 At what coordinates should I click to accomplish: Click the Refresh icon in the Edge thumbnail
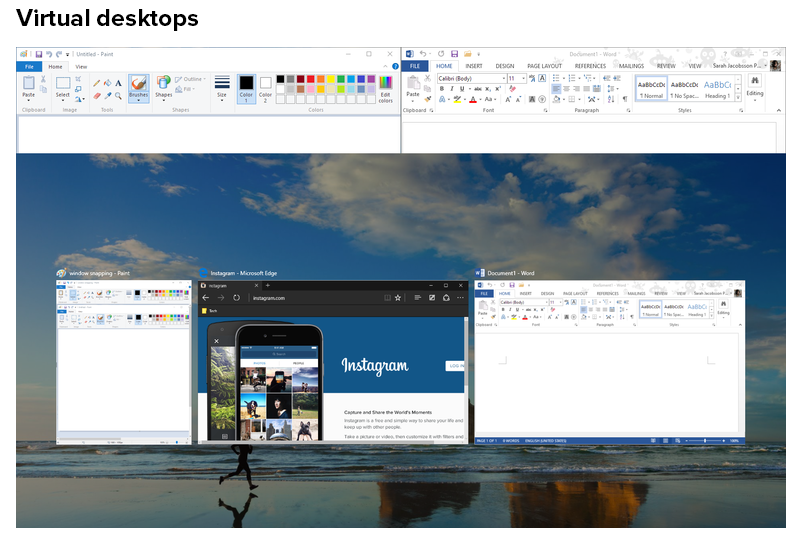pyautogui.click(x=236, y=298)
